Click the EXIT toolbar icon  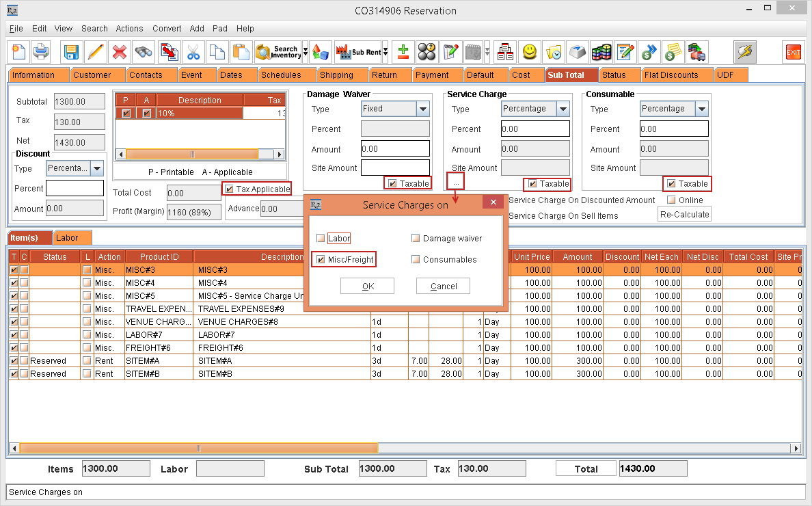click(792, 51)
